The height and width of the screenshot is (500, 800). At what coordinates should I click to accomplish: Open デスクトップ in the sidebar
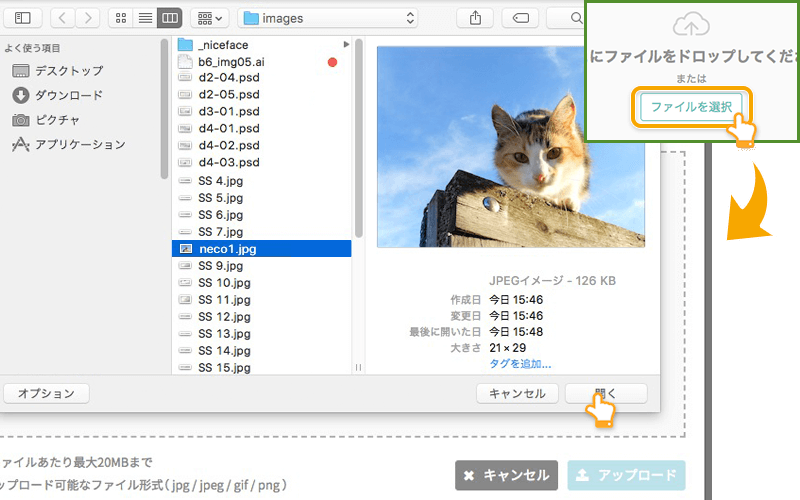pyautogui.click(x=68, y=71)
